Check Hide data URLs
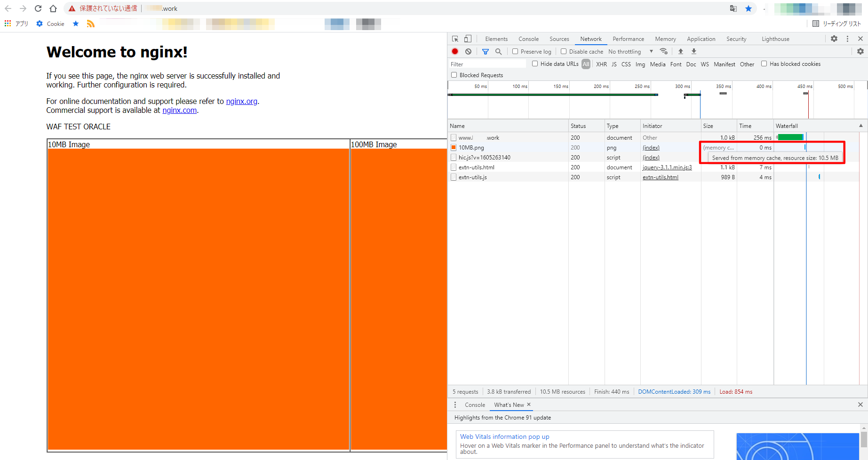Image resolution: width=868 pixels, height=460 pixels. click(x=535, y=63)
